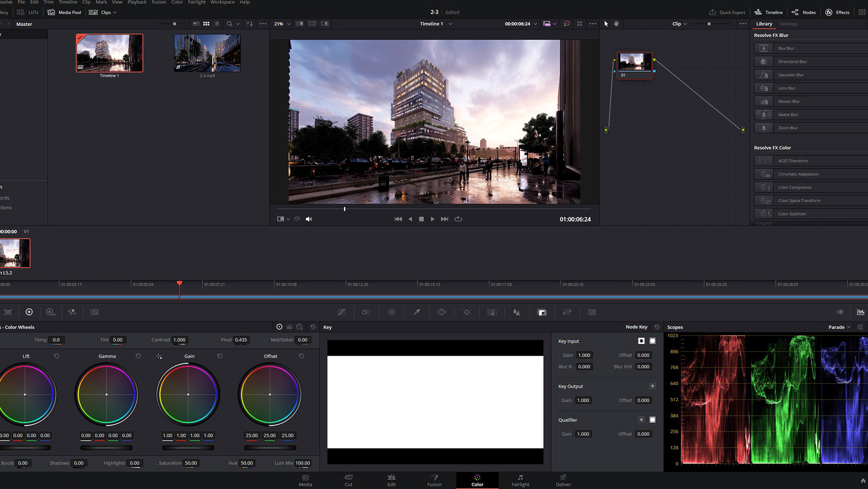
Task: Open the RGB Mixer palette icon
Action: (72, 312)
